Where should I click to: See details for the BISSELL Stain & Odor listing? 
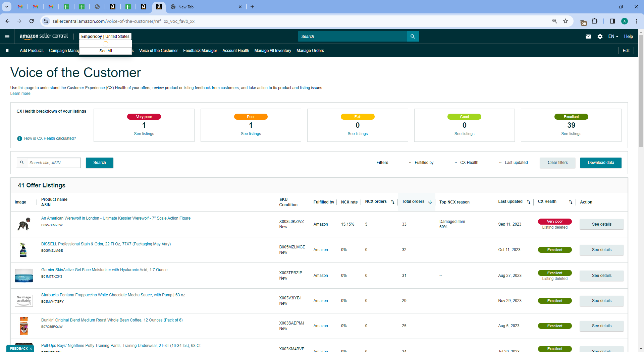point(601,250)
